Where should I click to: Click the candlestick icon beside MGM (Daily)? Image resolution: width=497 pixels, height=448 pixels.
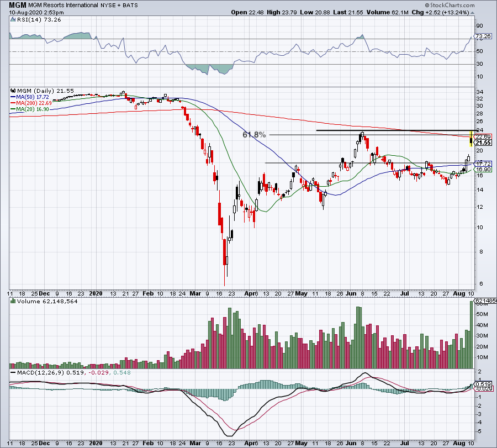pyautogui.click(x=13, y=91)
